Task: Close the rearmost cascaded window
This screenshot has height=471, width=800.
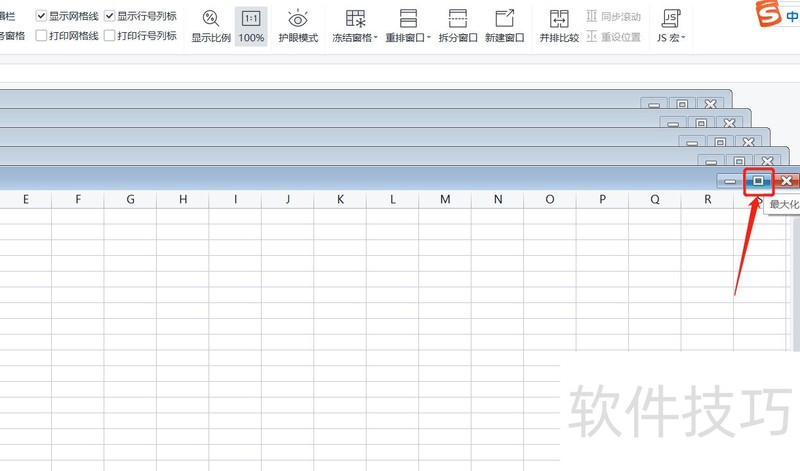Action: click(x=710, y=104)
